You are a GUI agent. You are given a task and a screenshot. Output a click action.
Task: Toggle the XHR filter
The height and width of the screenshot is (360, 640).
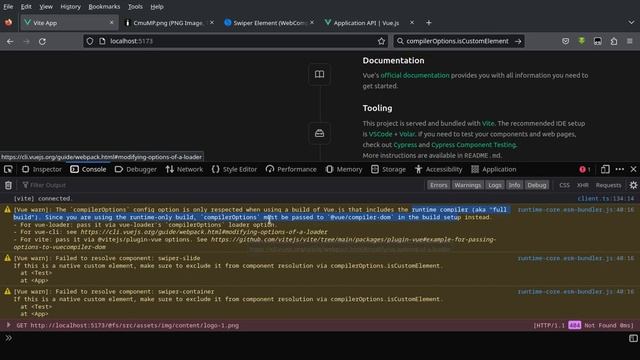(x=582, y=185)
